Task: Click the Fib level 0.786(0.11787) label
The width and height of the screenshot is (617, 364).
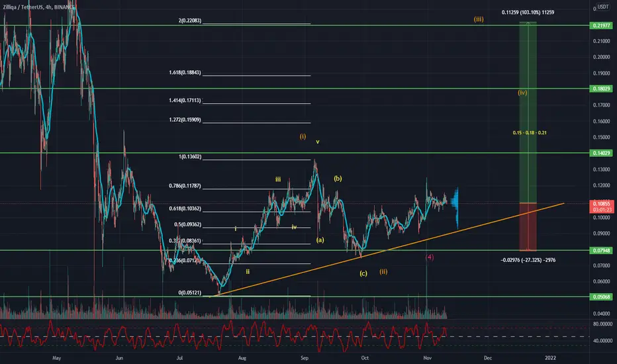Action: (x=185, y=186)
